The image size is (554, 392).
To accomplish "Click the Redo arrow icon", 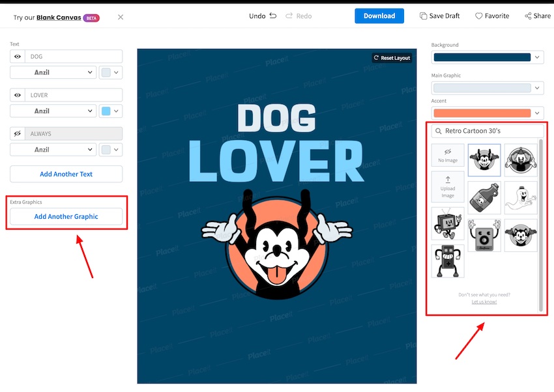I will (289, 16).
